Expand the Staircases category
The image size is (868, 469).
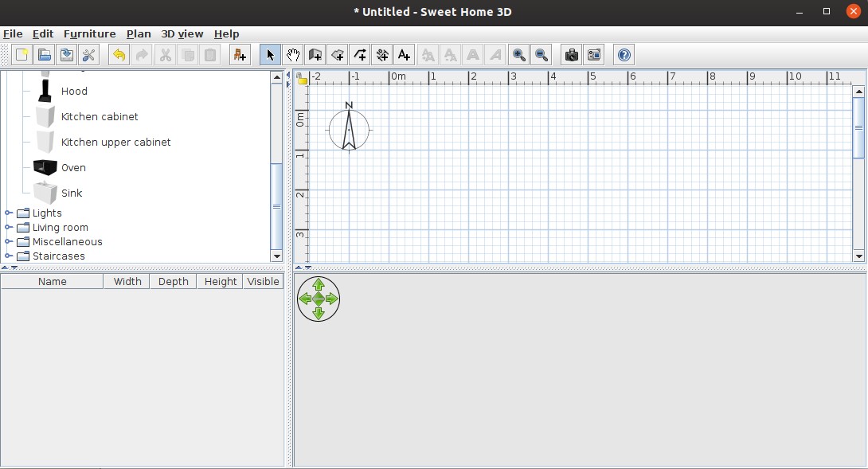click(8, 256)
